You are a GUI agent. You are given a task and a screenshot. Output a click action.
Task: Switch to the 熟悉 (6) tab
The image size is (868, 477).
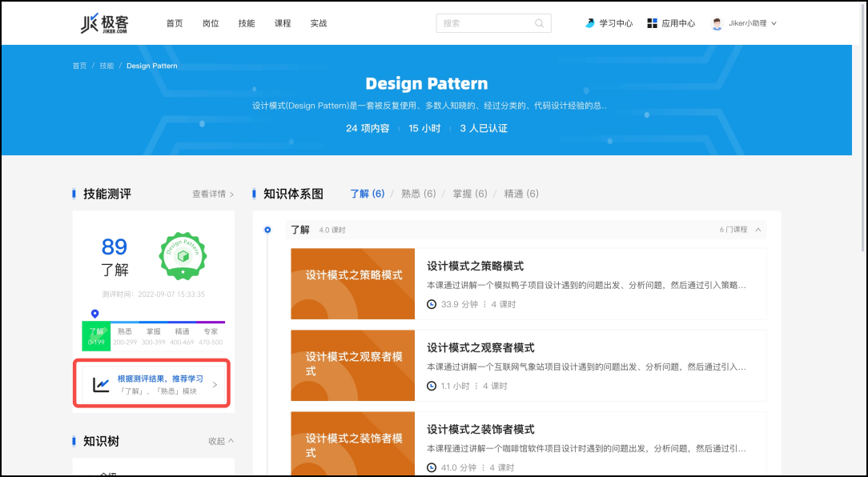pos(419,194)
